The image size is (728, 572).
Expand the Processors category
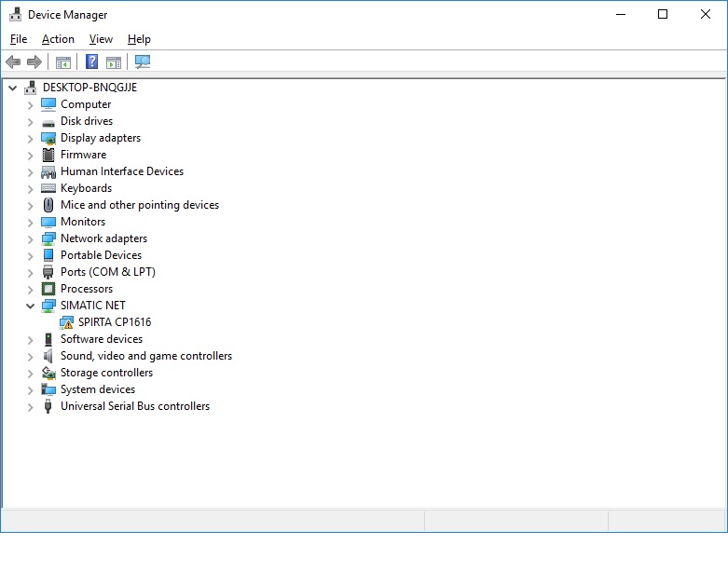pos(30,290)
